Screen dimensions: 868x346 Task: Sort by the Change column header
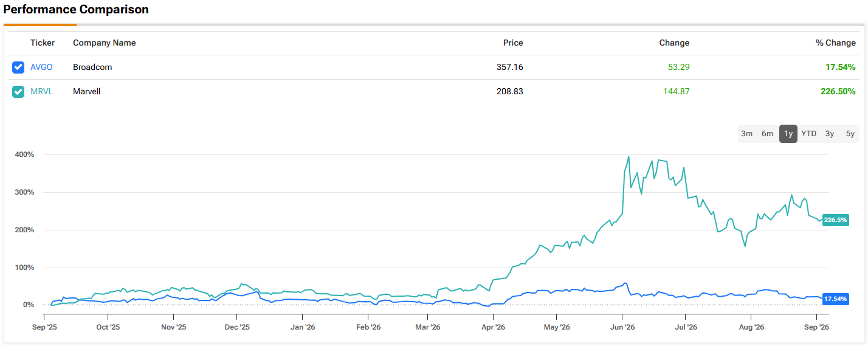tap(674, 43)
